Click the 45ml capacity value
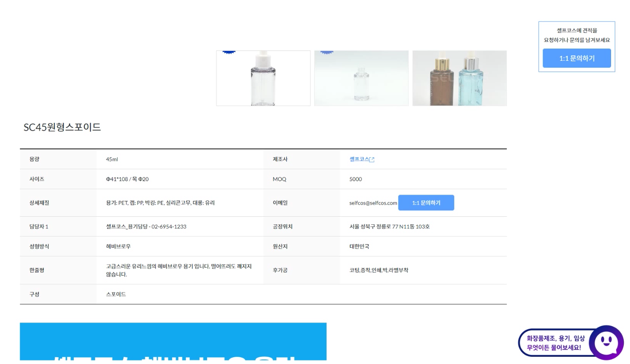The width and height of the screenshot is (630, 364). tap(112, 159)
